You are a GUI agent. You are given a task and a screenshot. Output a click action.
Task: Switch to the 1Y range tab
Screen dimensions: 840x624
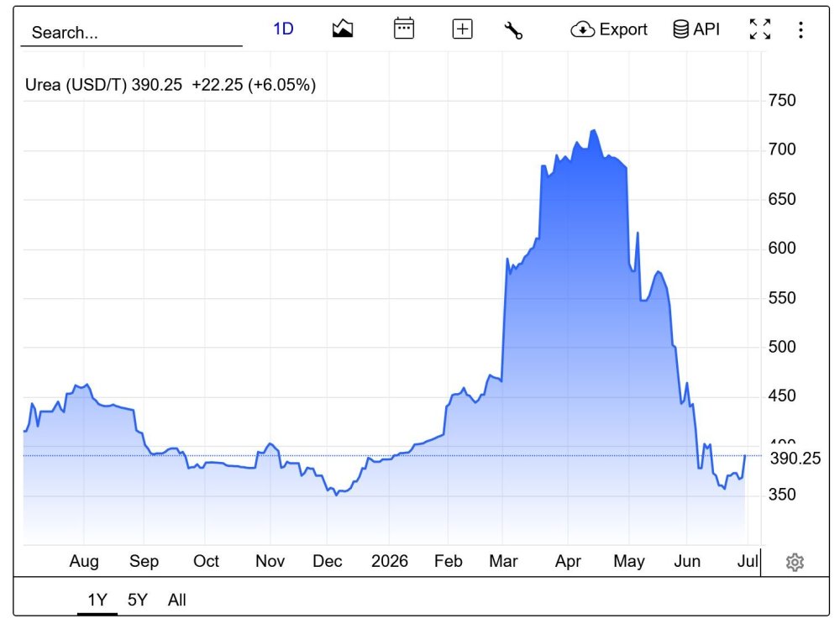[97, 600]
